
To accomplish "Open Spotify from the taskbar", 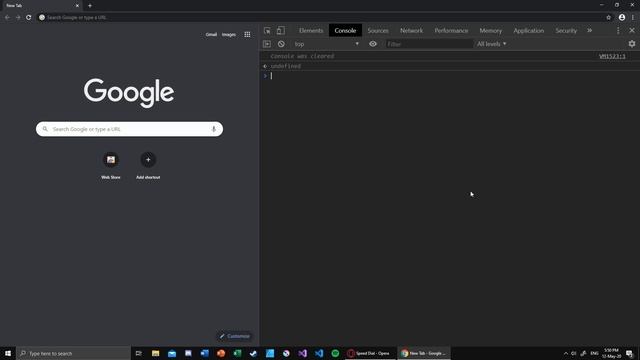I will pos(335,353).
